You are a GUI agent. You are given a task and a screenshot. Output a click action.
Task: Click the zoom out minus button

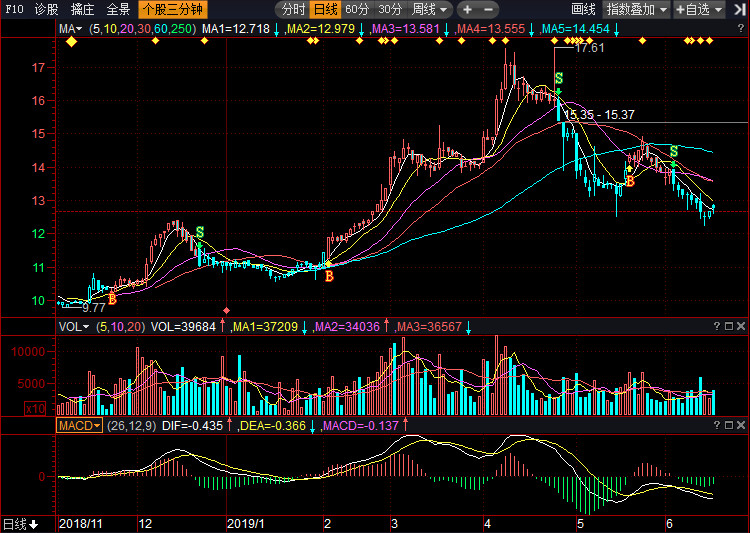(x=489, y=9)
